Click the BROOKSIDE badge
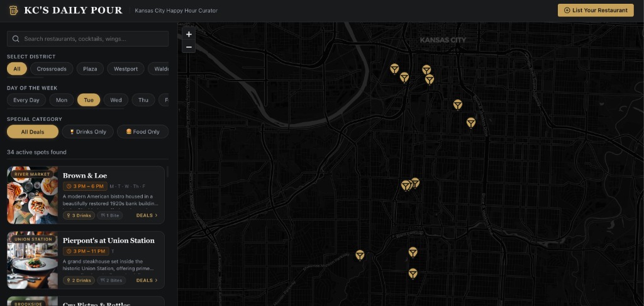The width and height of the screenshot is (644, 306). 28,304
